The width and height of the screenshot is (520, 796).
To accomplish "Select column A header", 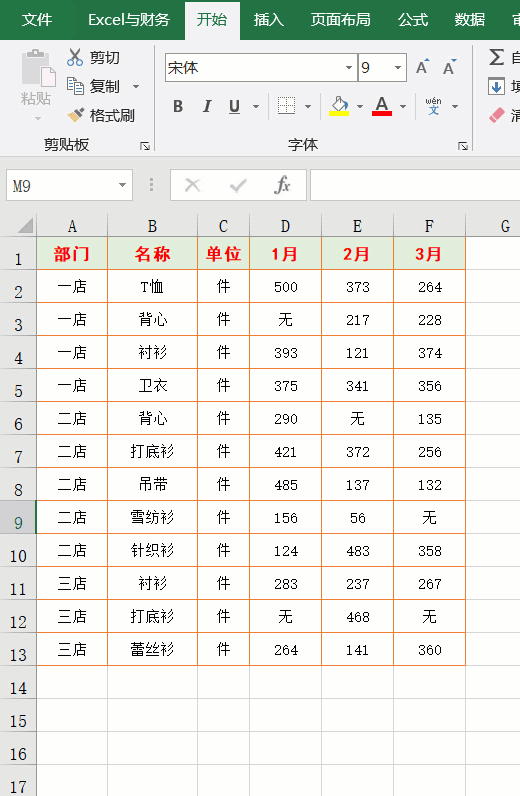I will coord(72,226).
